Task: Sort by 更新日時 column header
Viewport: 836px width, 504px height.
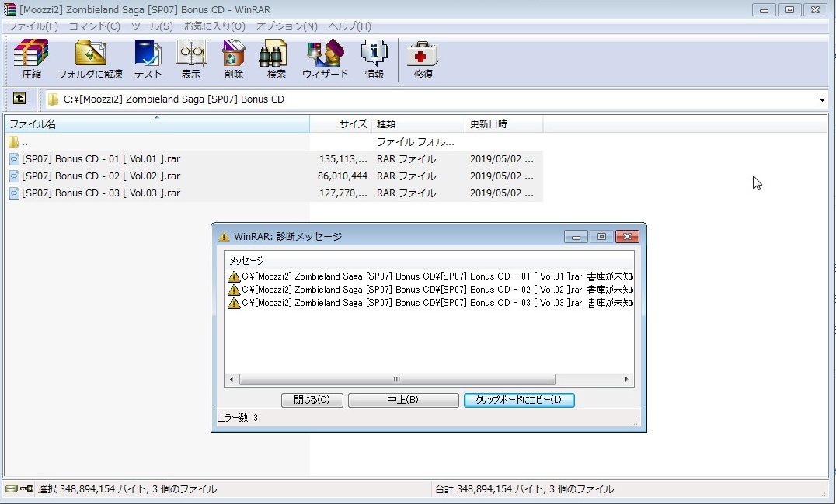Action: coord(503,124)
